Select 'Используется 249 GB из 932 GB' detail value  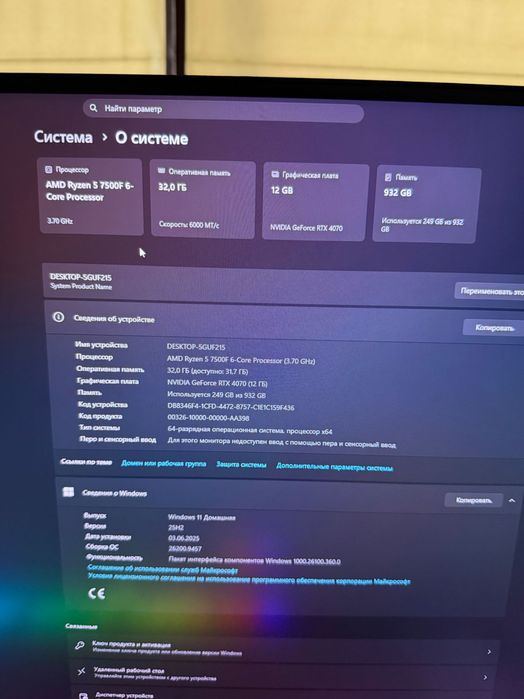pos(216,395)
